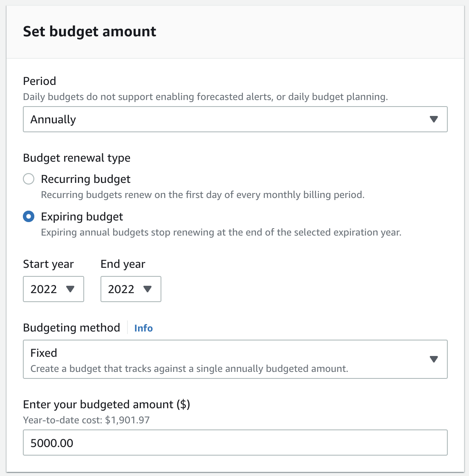Screen dimensions: 469x476
Task: Click the 'Set budget amount' heading
Action: [x=89, y=31]
